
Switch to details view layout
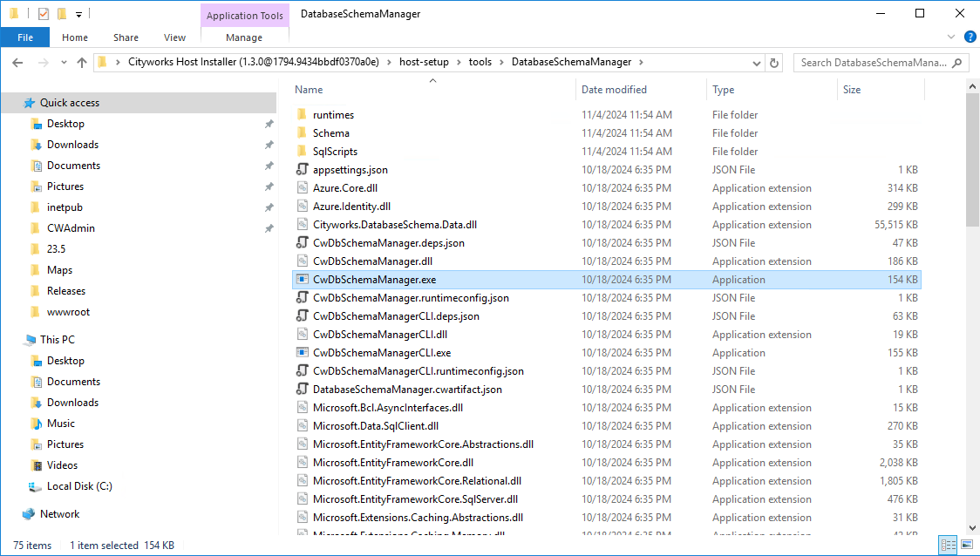pos(949,546)
